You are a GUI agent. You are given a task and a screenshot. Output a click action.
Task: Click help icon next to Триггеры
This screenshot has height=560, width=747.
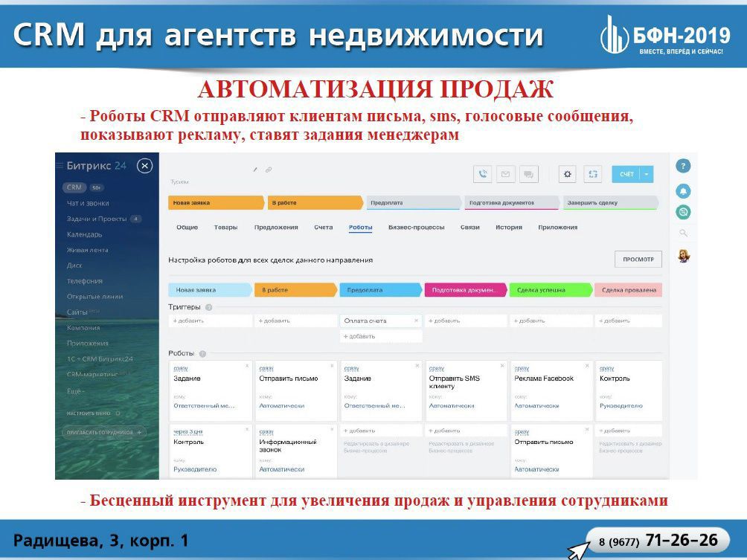point(208,307)
